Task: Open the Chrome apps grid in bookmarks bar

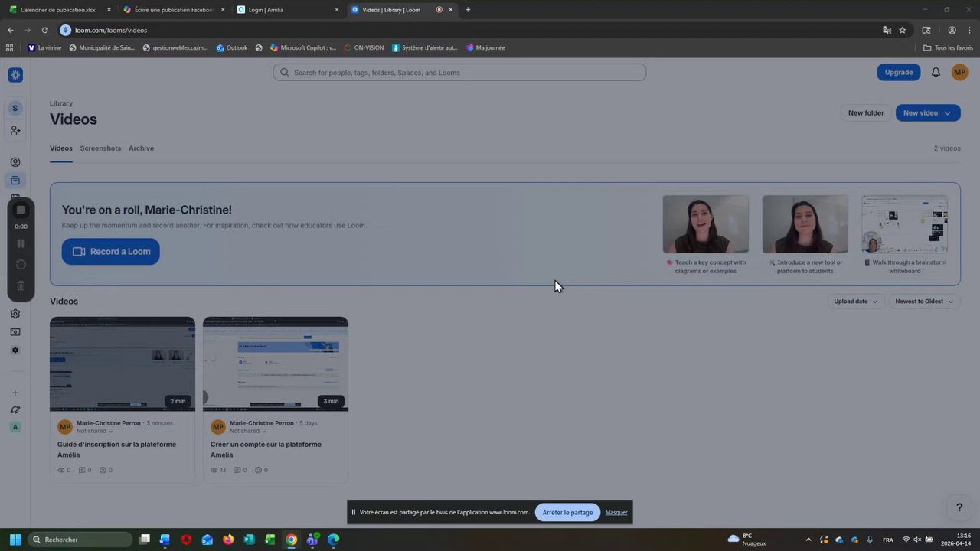Action: pyautogui.click(x=9, y=47)
